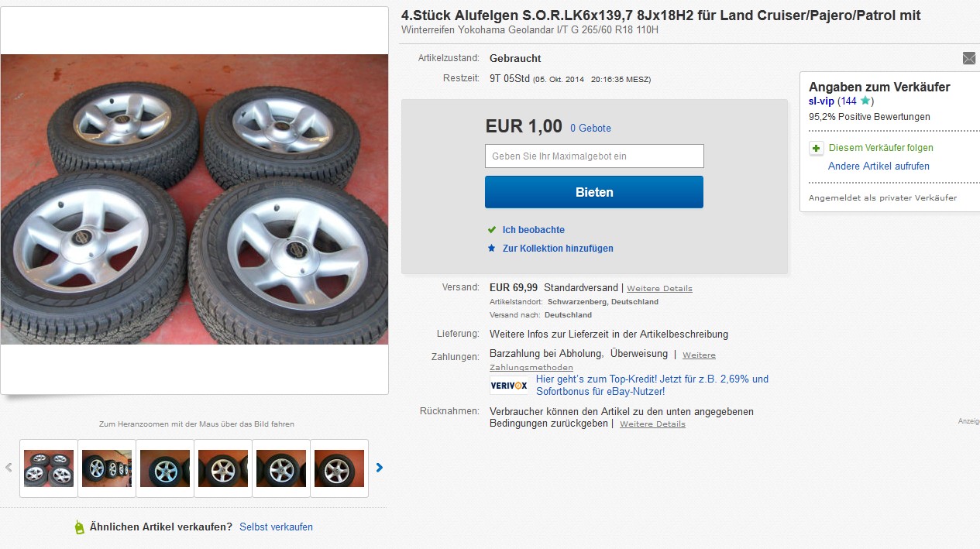Show previous thumbnails with left arrow
This screenshot has height=549, width=980.
[x=9, y=468]
